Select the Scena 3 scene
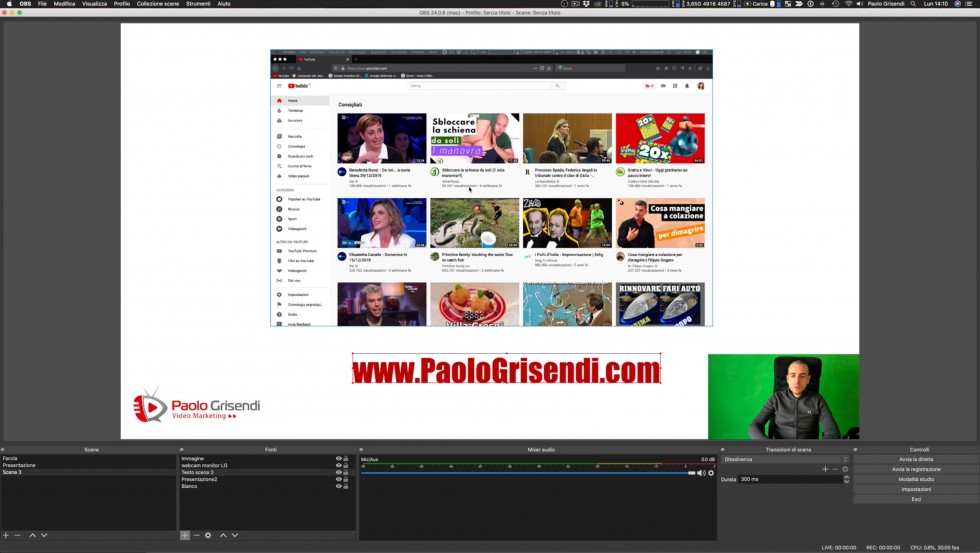The width and height of the screenshot is (980, 553). 88,472
